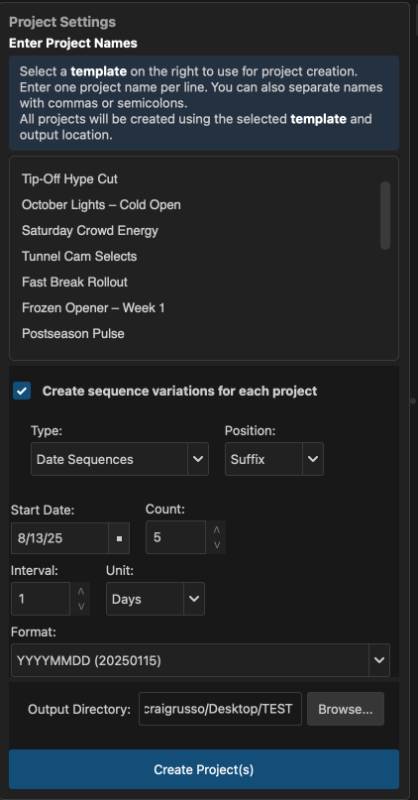This screenshot has width=418, height=800.
Task: Open the Unit dropdown set to Days
Action: (155, 598)
